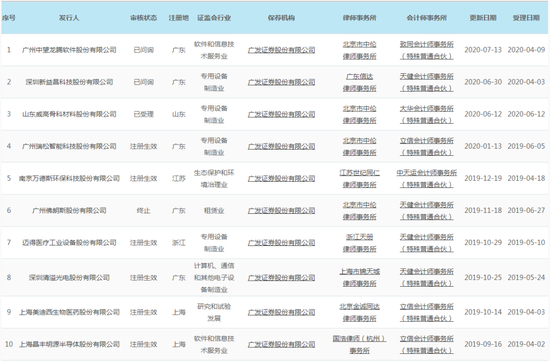Click the 生态保护和环境治理业 industry cell
The height and width of the screenshot is (361, 550).
[214, 179]
